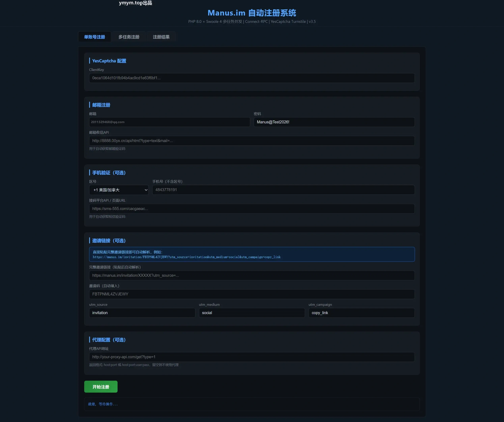Focus the 邮箱 email input field
This screenshot has height=422, width=504.
169,122
